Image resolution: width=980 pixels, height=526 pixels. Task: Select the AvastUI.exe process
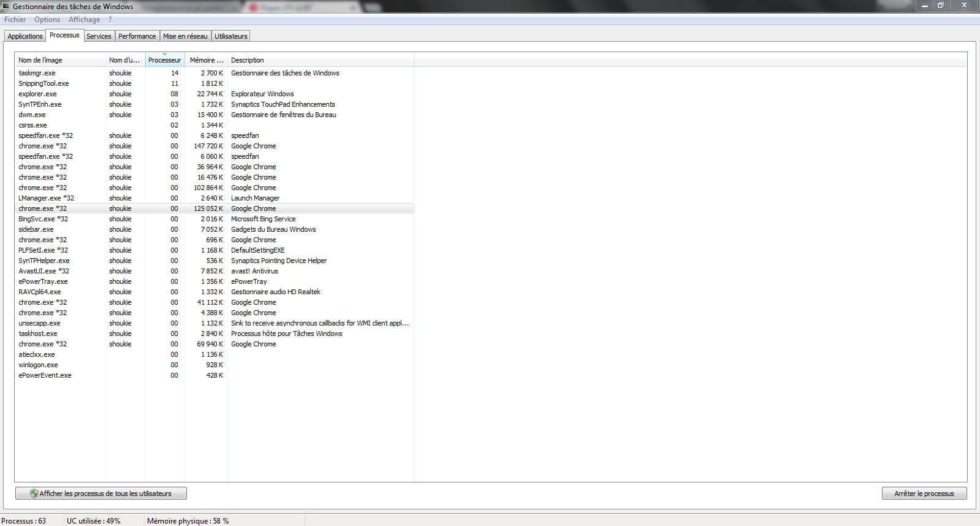(x=215, y=271)
